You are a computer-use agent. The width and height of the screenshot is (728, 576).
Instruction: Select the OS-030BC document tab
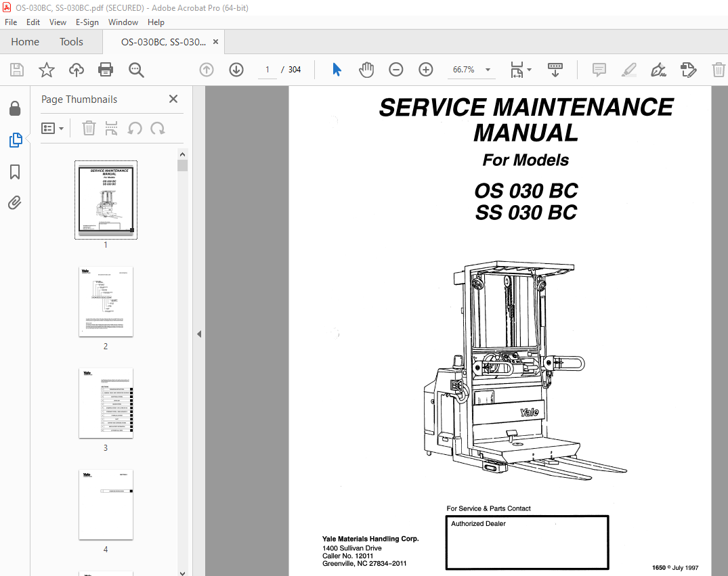pyautogui.click(x=163, y=42)
